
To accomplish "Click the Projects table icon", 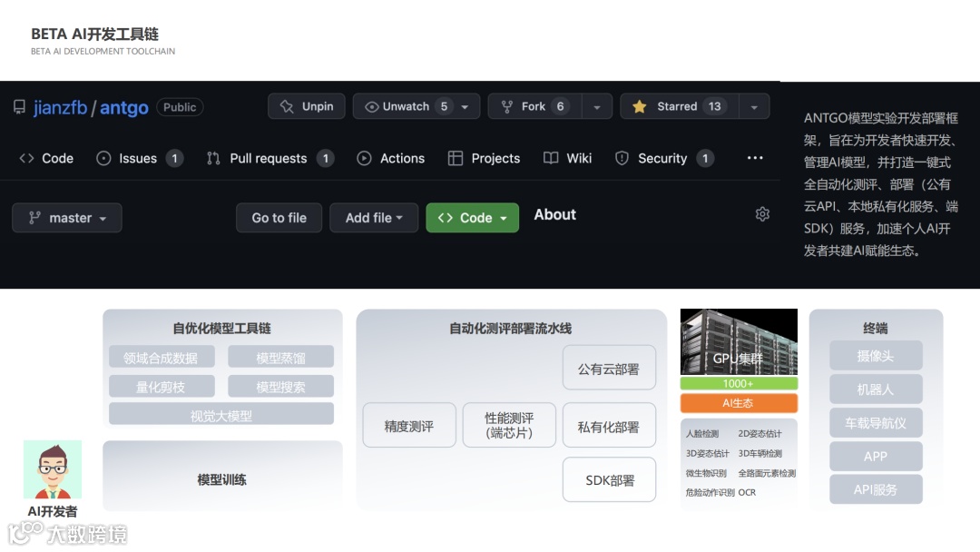I will 455,158.
